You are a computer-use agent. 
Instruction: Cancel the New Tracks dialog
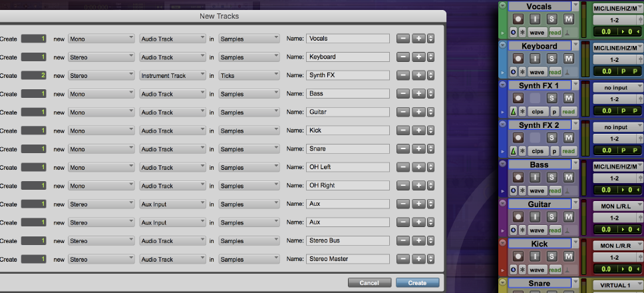(x=369, y=283)
